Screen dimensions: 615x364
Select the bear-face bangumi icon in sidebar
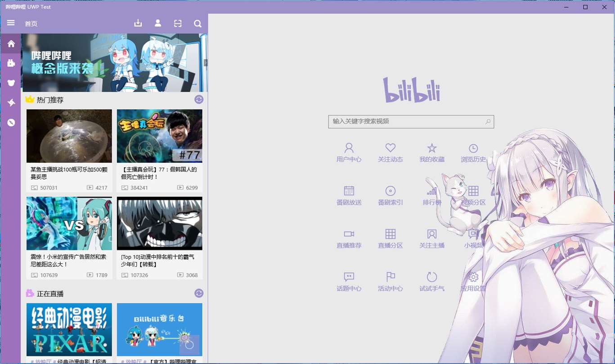click(11, 83)
